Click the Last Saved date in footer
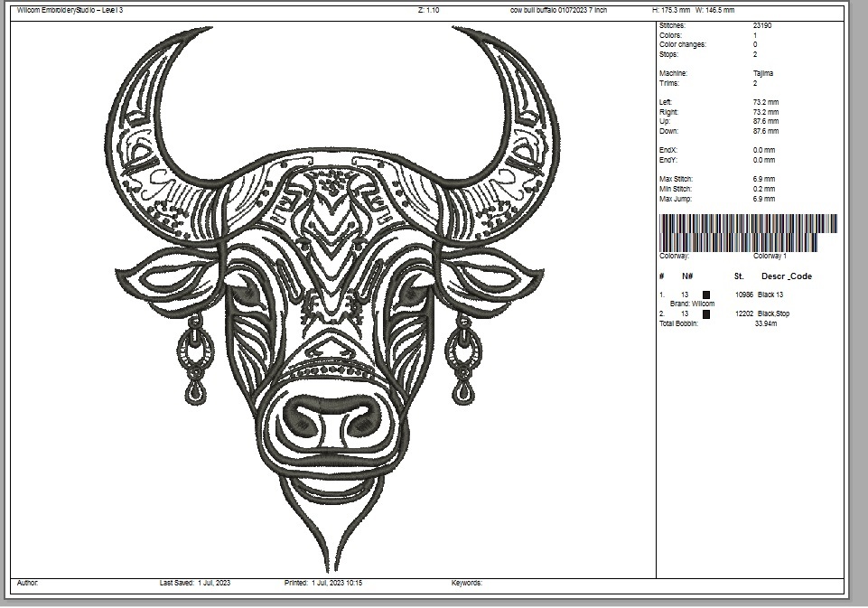868x608 pixels. click(195, 583)
